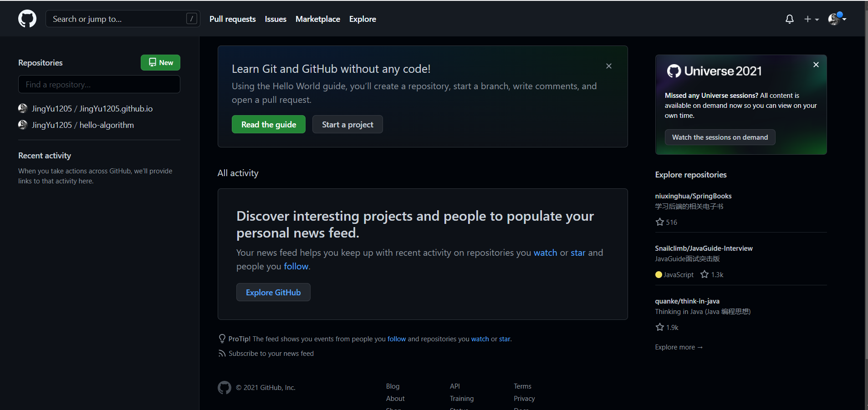This screenshot has width=868, height=410.
Task: Open About footer link
Action: coord(395,399)
